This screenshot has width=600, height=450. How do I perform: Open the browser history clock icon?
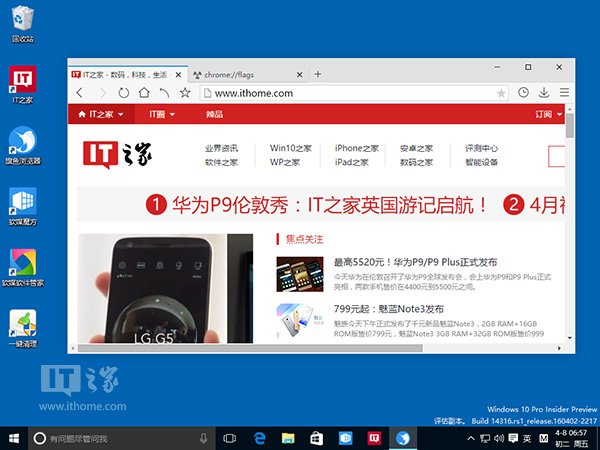click(523, 93)
